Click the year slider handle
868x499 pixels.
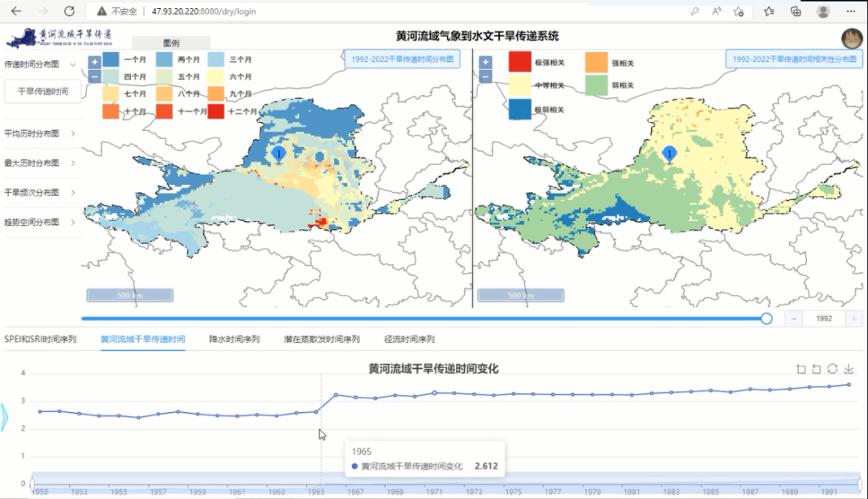767,319
